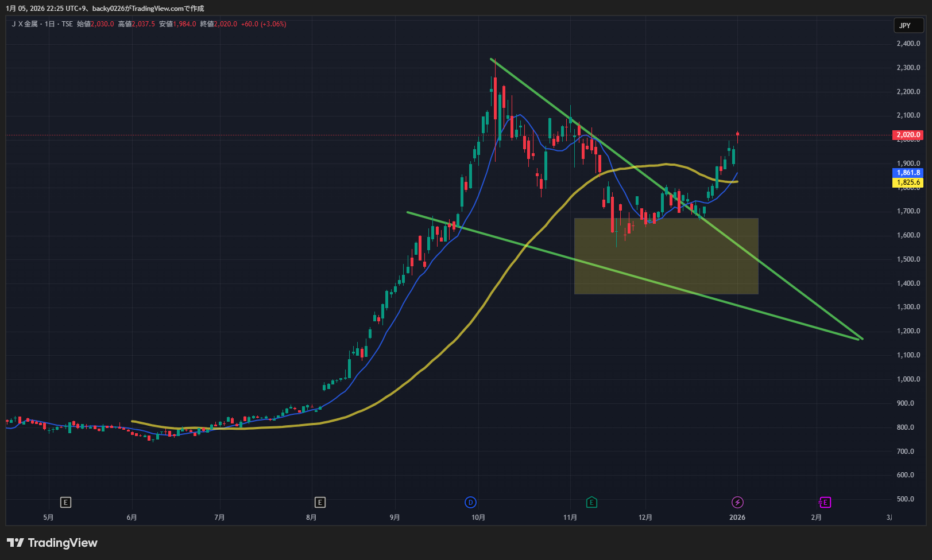Open the blue dividend D marker
Screen dimensions: 932x560
tap(470, 503)
